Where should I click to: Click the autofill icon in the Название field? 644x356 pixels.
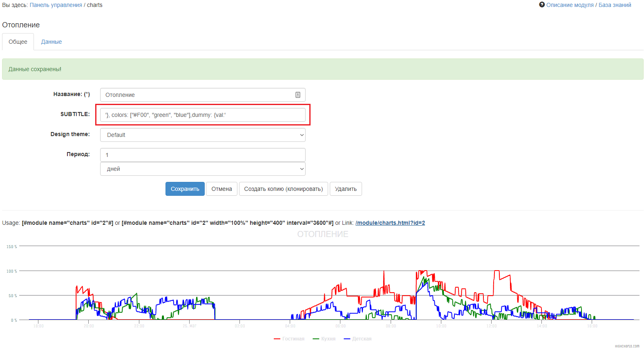click(298, 95)
